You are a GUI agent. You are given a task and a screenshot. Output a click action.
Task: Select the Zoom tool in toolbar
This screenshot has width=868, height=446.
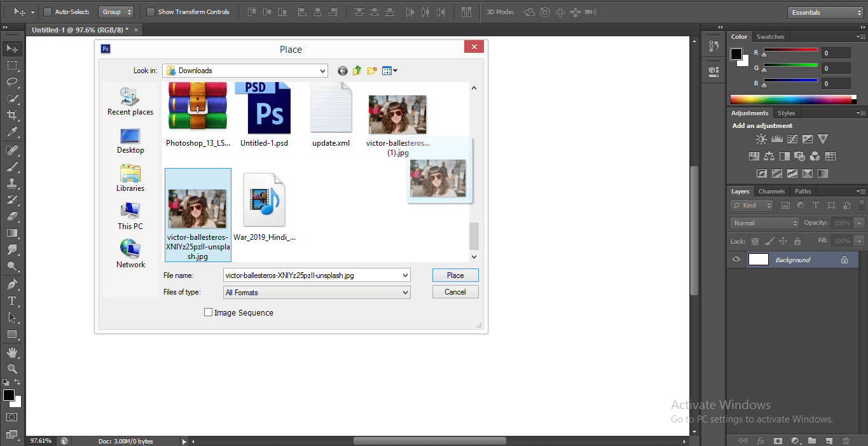[x=12, y=369]
